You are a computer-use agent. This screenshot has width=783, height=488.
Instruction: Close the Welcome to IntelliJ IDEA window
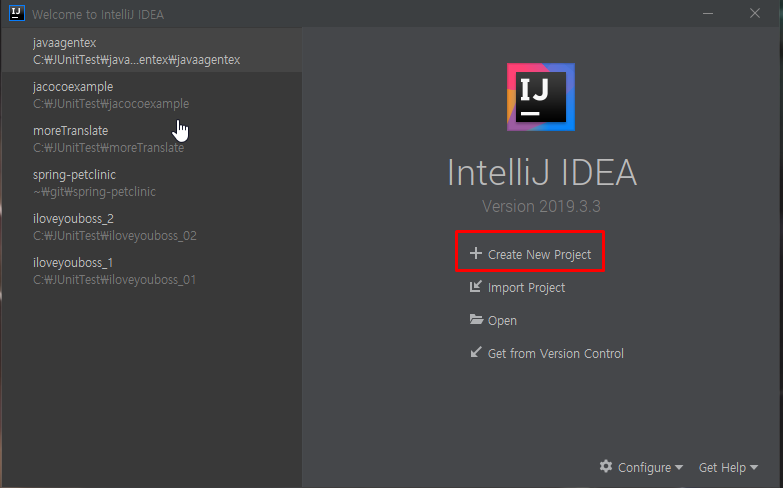coord(755,13)
